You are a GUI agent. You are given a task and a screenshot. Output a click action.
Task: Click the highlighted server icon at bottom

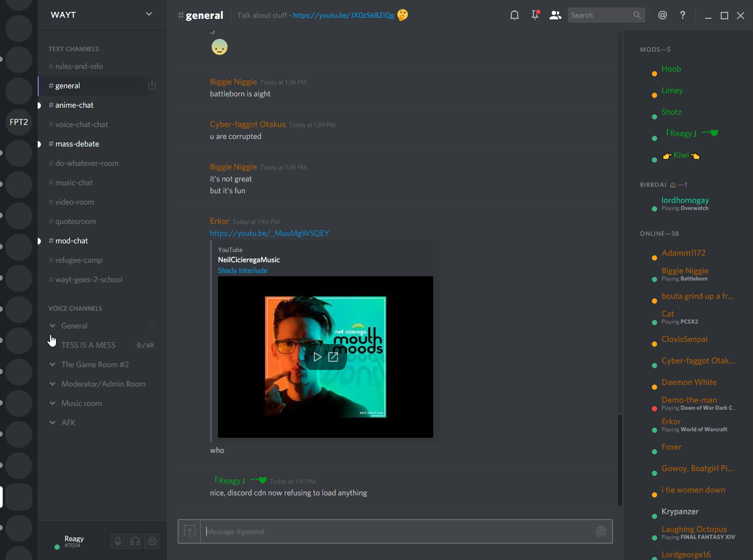[19, 496]
